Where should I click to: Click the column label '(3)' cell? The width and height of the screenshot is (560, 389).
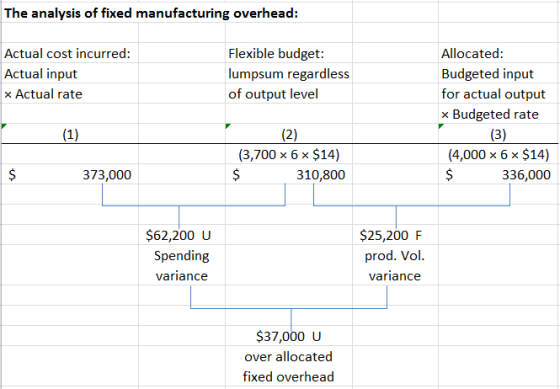point(498,135)
